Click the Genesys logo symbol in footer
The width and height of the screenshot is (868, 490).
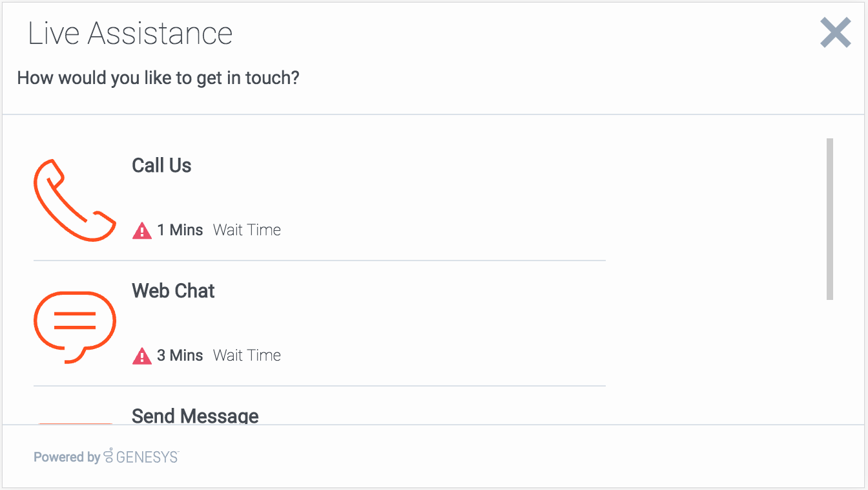[108, 455]
